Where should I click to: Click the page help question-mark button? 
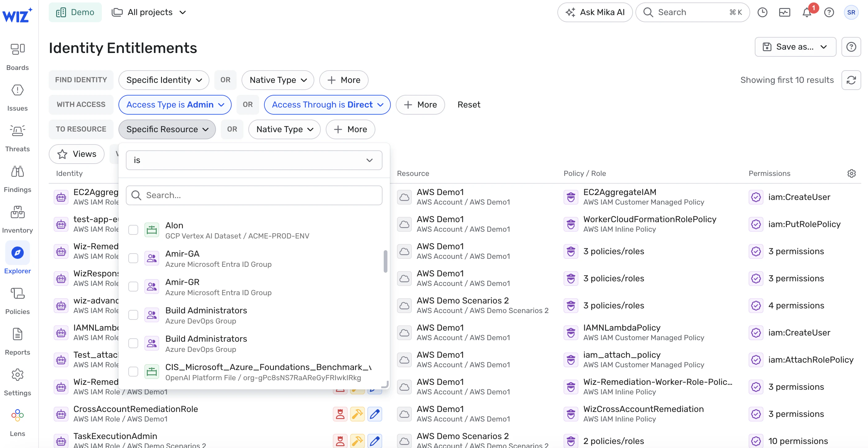pyautogui.click(x=851, y=47)
